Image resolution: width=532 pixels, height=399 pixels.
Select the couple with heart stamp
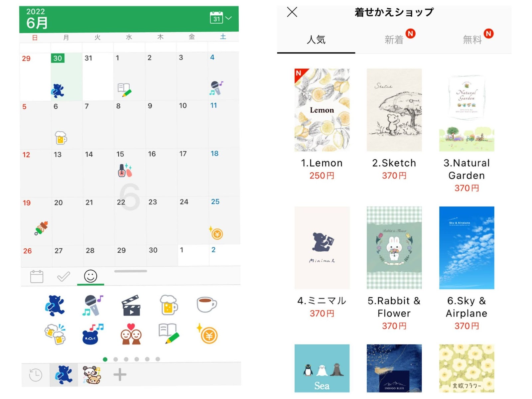131,334
